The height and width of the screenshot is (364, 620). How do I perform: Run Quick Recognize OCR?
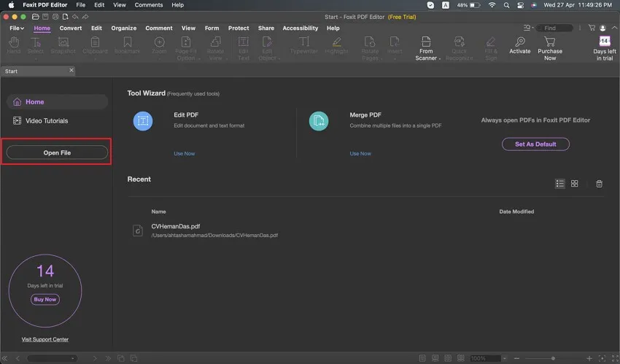(x=459, y=48)
